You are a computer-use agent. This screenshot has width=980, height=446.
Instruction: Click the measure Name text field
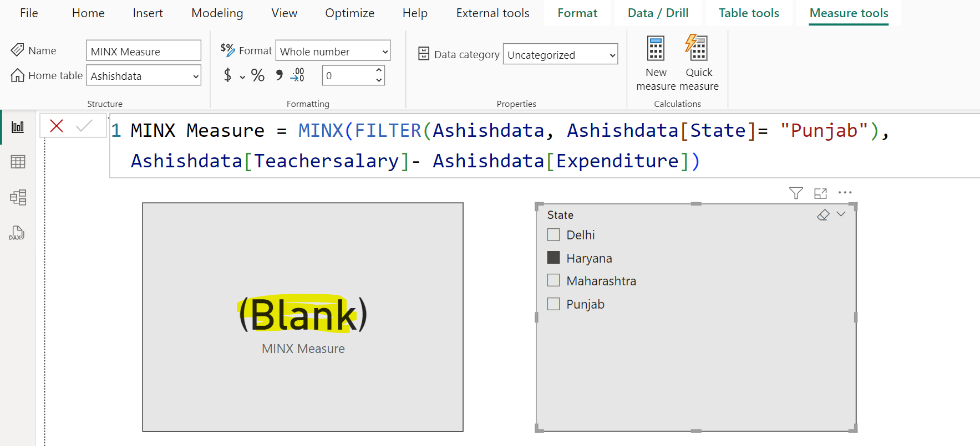click(x=143, y=52)
